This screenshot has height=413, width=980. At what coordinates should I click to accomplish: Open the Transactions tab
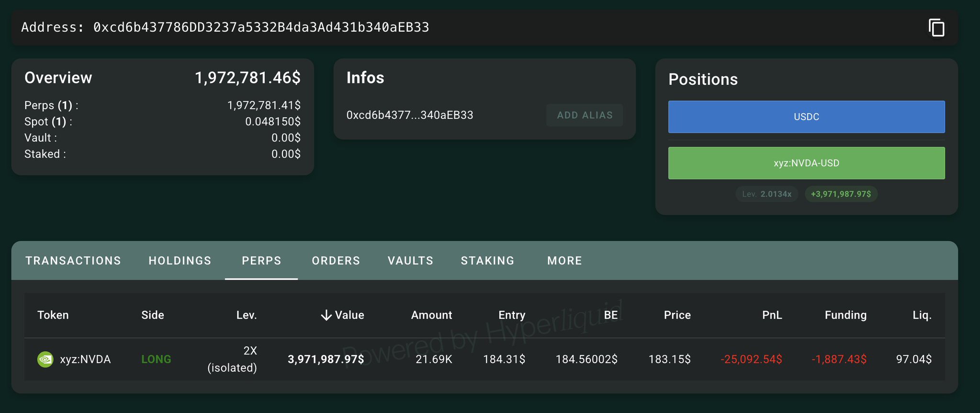(x=73, y=261)
